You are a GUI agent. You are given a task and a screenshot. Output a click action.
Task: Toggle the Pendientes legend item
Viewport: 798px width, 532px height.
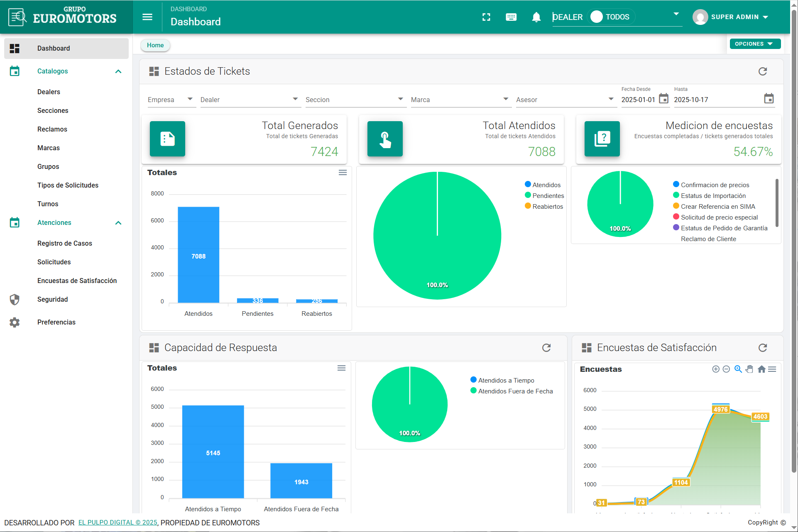[x=548, y=196]
